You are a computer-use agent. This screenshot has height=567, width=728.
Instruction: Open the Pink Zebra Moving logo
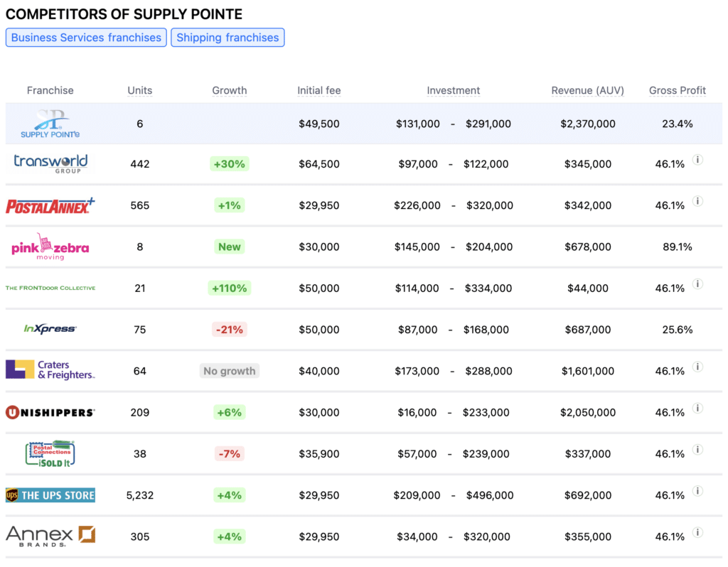pos(50,247)
